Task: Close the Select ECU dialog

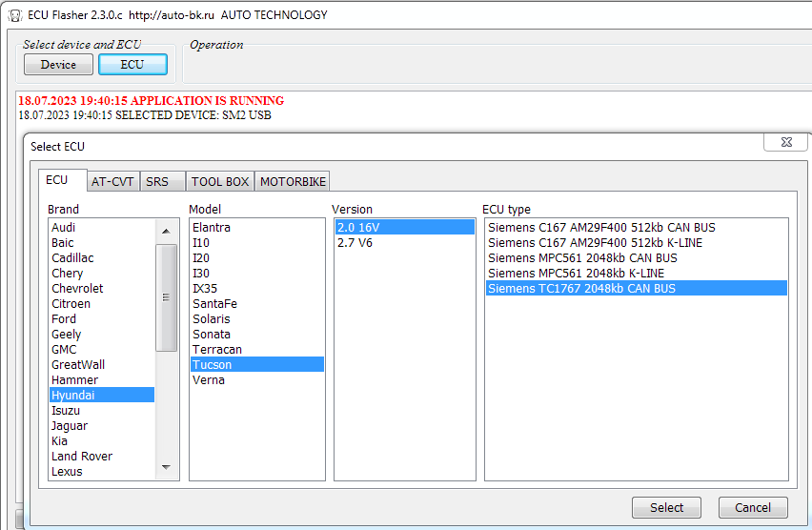Action: (x=786, y=142)
